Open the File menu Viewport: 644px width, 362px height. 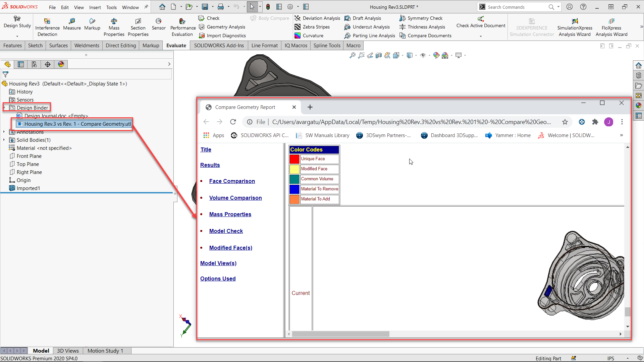tap(52, 7)
